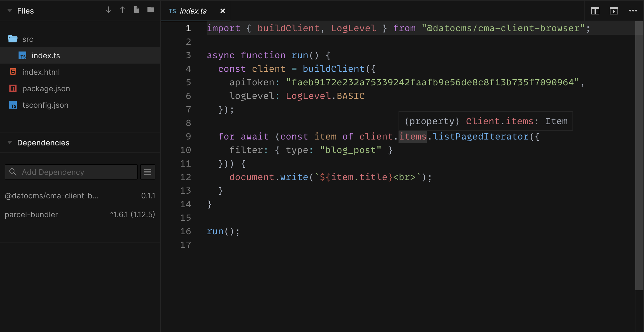Screen dimensions: 644x332
Task: Create a new file in the Files panel
Action: pyautogui.click(x=136, y=10)
